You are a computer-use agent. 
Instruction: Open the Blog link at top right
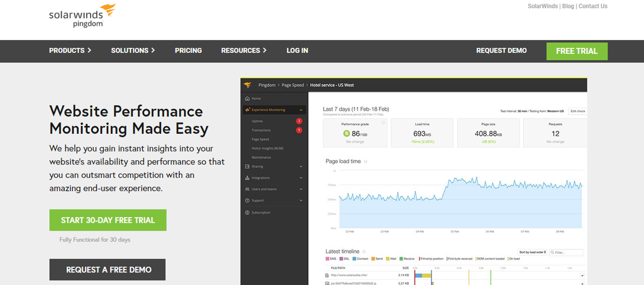(568, 6)
